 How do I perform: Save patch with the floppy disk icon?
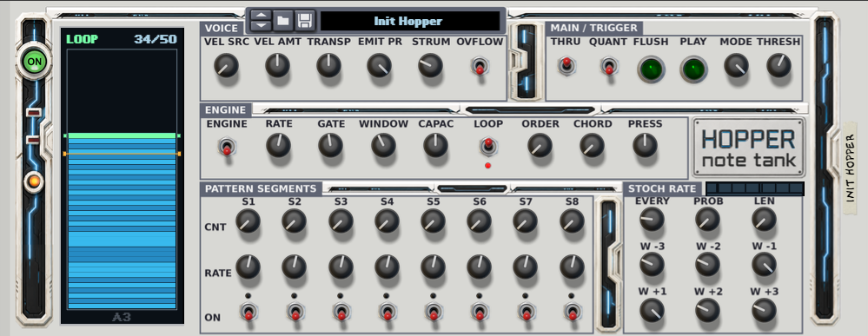304,21
